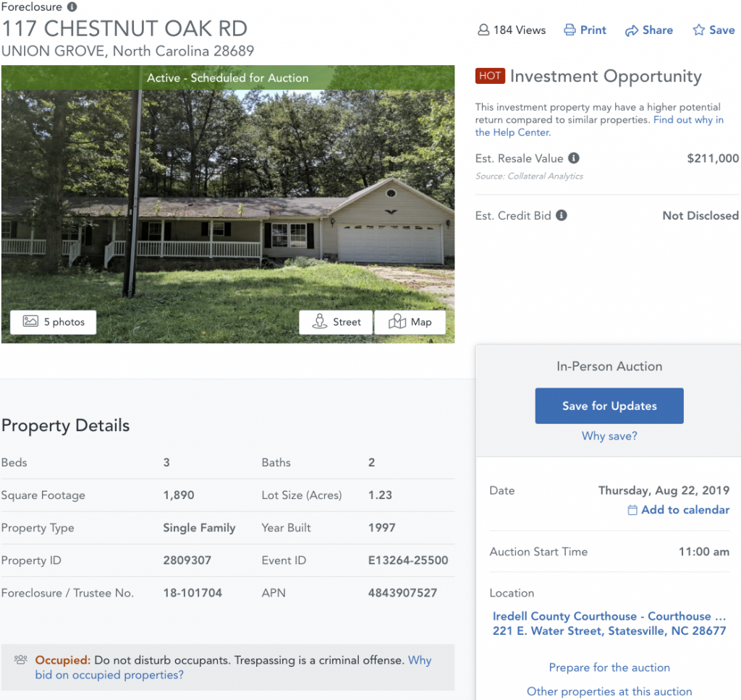Image resolution: width=741 pixels, height=700 pixels.
Task: Open Why bid on occupied properties link
Action: coord(109,675)
